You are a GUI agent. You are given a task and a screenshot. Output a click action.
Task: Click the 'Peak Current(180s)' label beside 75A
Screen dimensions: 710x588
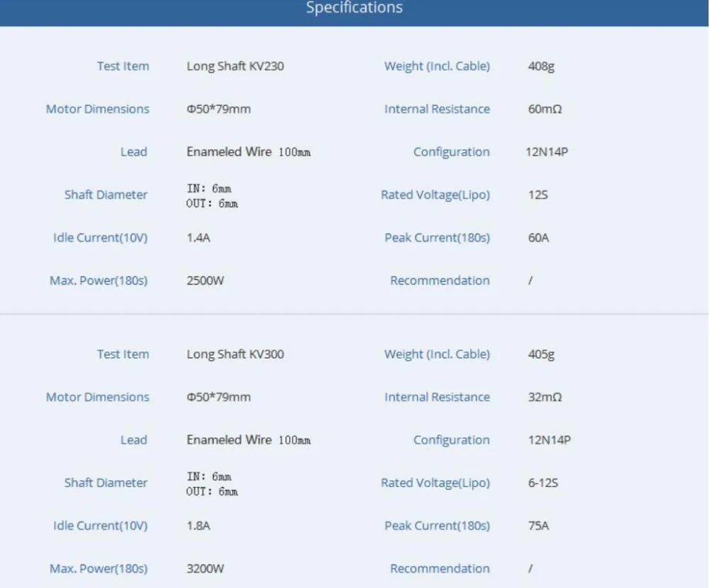click(x=437, y=526)
